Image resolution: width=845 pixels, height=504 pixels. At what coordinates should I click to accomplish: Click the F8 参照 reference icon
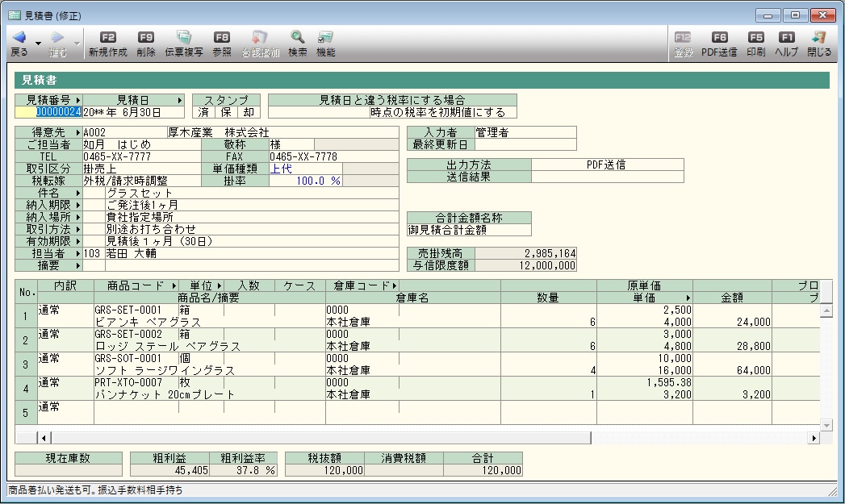tap(221, 37)
